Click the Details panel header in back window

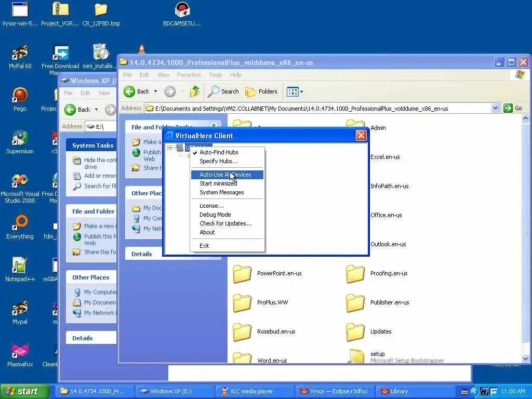pyautogui.click(x=91, y=338)
